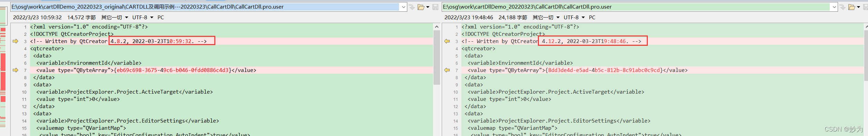Click right line 6 EnvironmentId variable

tap(520, 63)
